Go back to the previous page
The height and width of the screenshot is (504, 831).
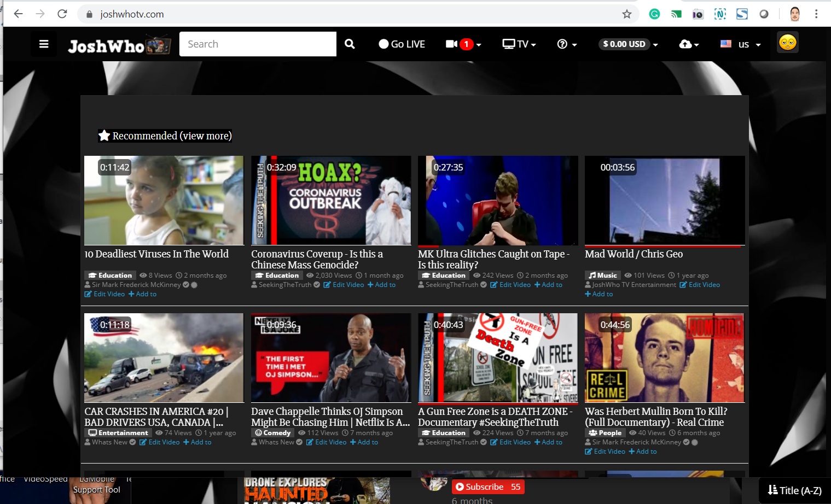point(19,14)
